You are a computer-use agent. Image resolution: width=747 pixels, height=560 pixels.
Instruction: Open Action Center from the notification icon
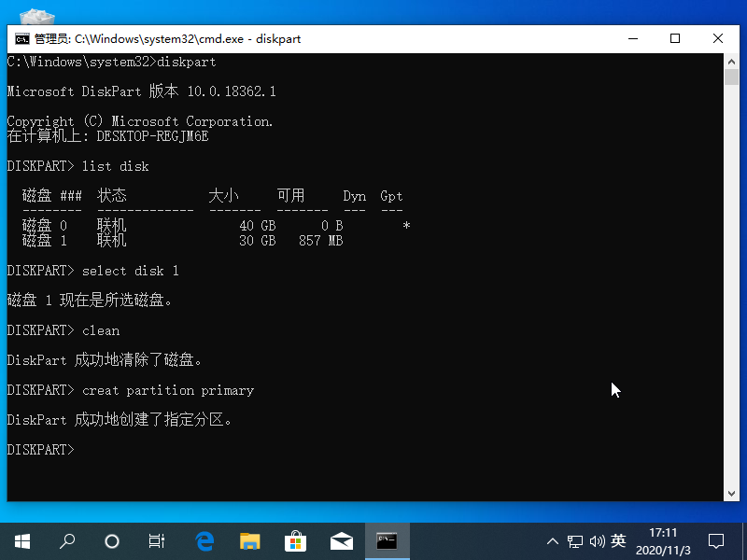point(715,541)
